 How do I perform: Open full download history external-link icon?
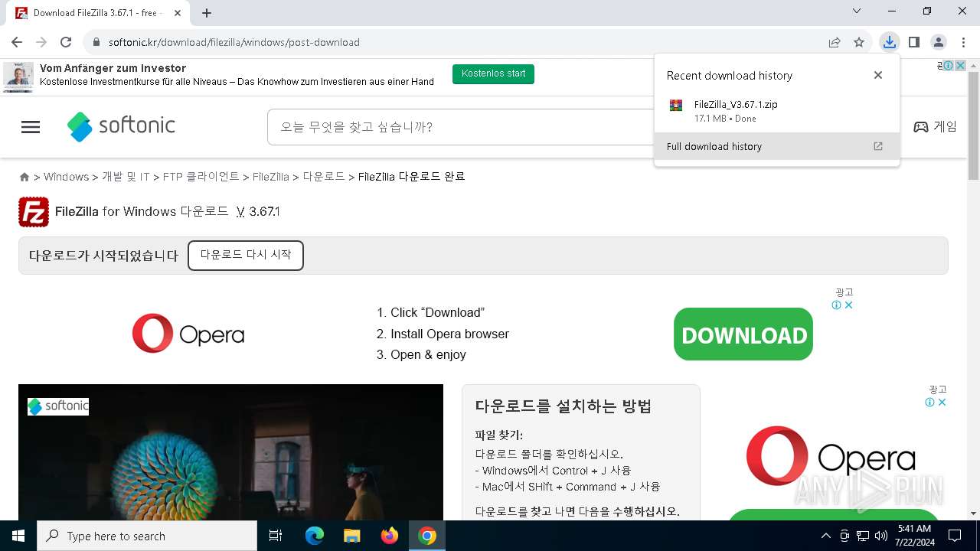click(x=878, y=146)
